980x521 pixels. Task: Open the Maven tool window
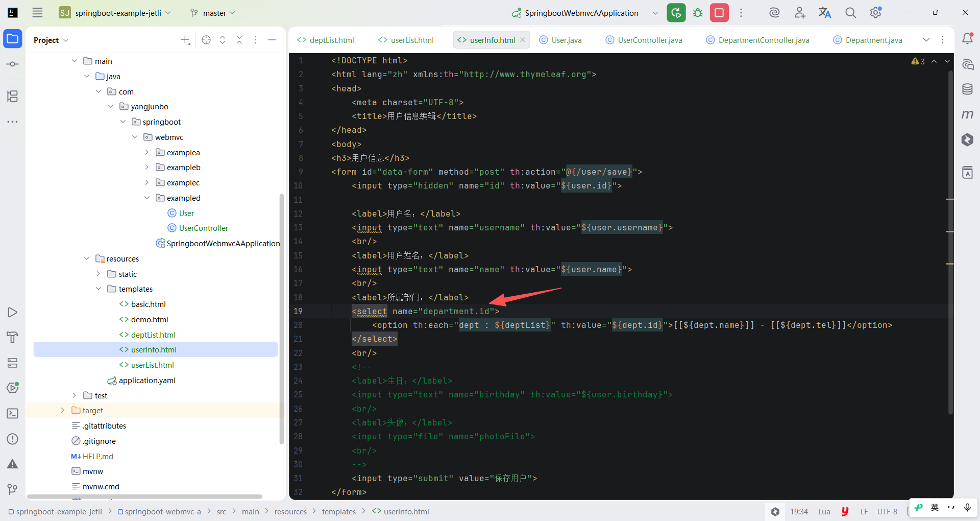point(967,114)
